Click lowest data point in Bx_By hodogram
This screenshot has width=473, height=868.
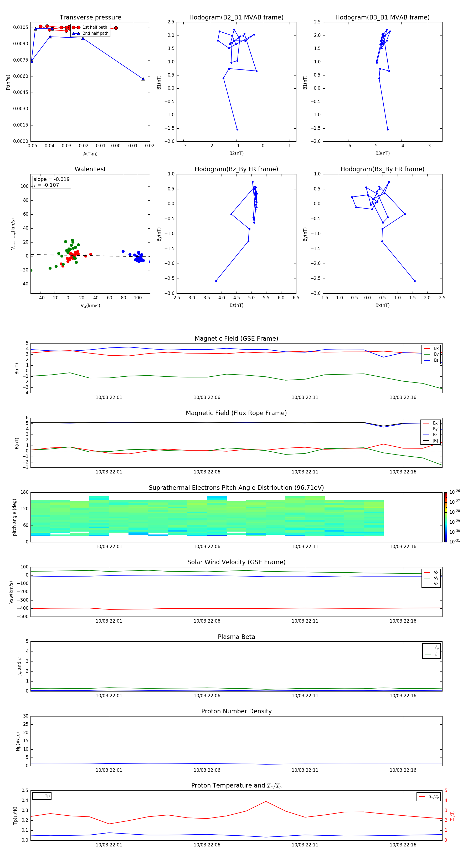pyautogui.click(x=414, y=281)
